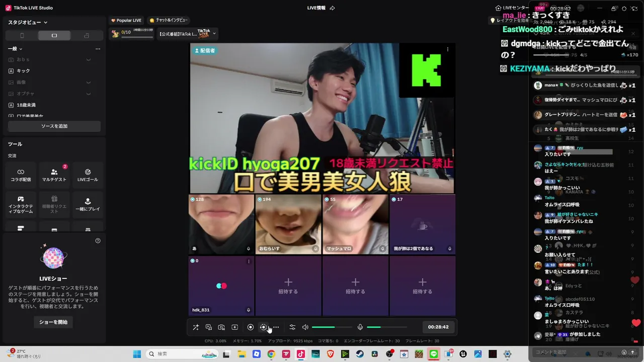Expand the 一般 scene dropdown
The image size is (644, 362).
click(15, 49)
